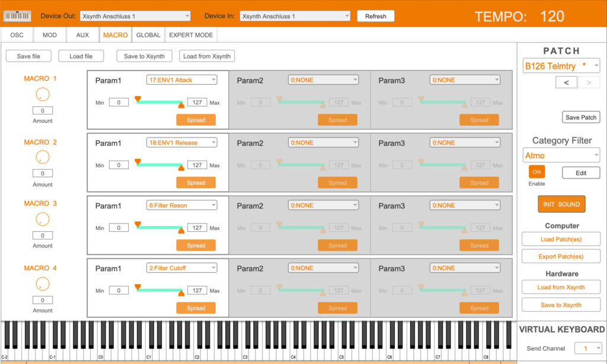607x364 pixels.
Task: Toggle Spread for MACRO 1 Param1
Action: tap(196, 120)
